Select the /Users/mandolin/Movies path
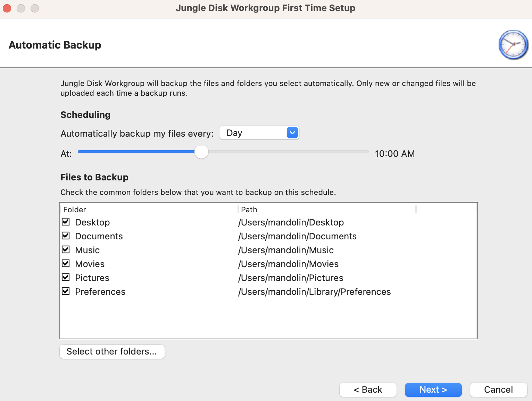This screenshot has width=532, height=401. click(288, 264)
